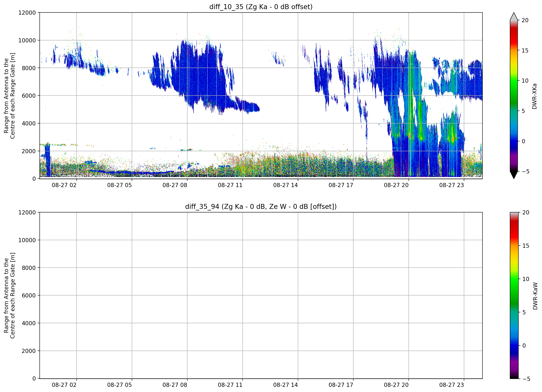Viewport: 542px width, 392px height.
Task: Click tick '20' on the DWR-XKa colorbar
Action: coord(525,20)
